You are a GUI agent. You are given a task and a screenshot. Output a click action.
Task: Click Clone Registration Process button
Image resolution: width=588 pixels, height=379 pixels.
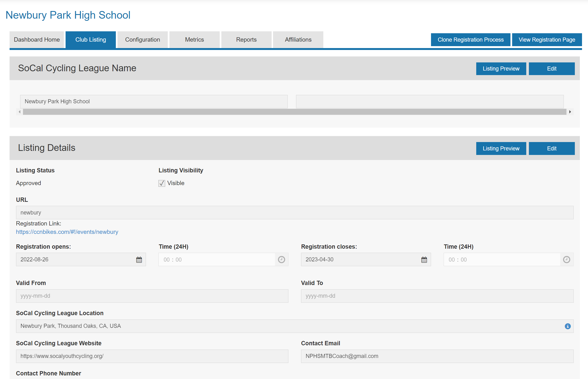tap(470, 40)
